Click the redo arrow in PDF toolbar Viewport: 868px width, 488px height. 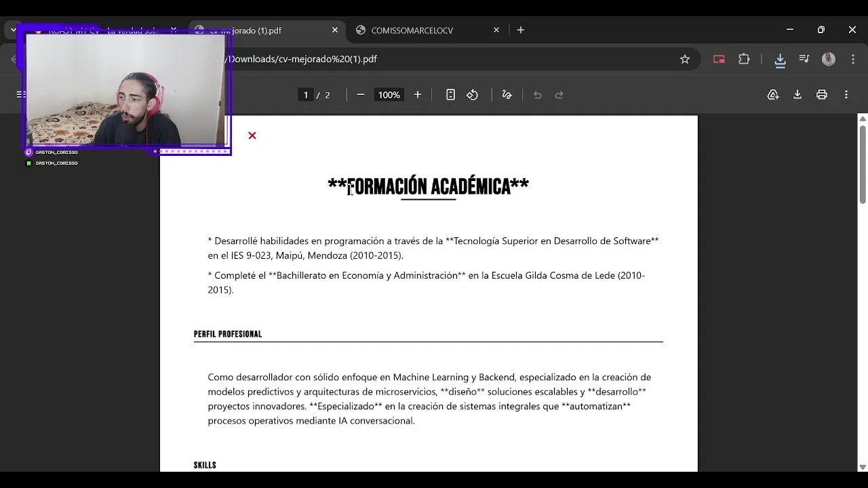(x=559, y=95)
